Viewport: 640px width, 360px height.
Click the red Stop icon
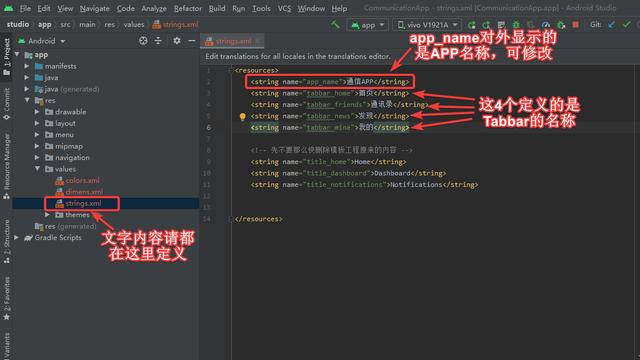point(576,24)
